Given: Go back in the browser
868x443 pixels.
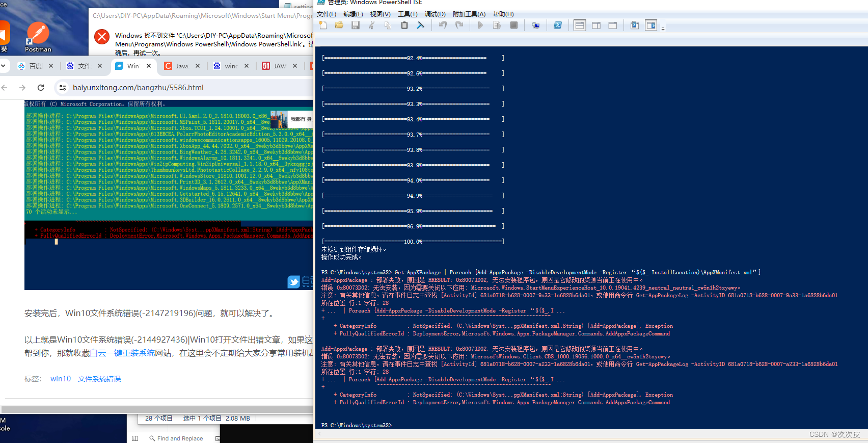Looking at the screenshot, I should pyautogui.click(x=5, y=88).
